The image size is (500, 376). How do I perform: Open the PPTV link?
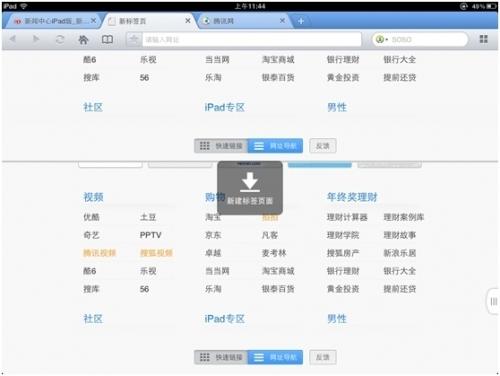click(x=151, y=235)
